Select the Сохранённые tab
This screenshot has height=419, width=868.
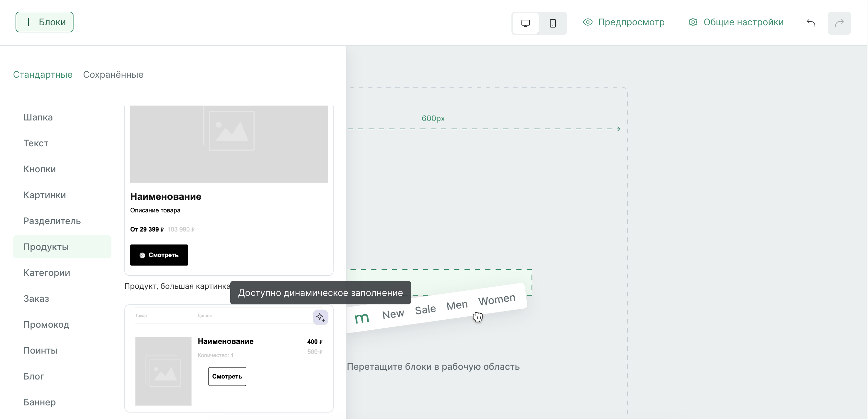(113, 75)
